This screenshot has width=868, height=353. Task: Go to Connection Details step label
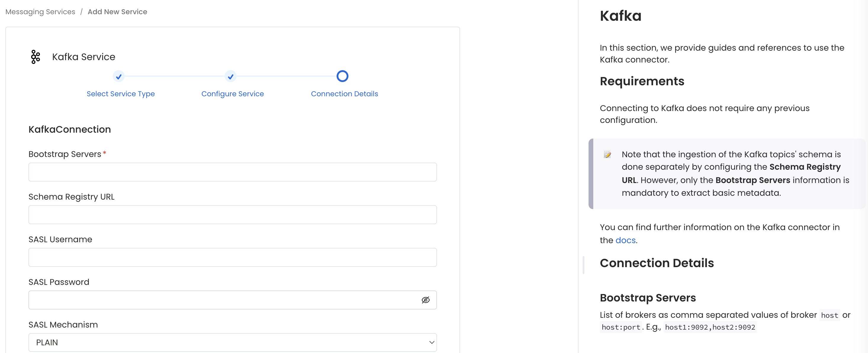coord(344,94)
